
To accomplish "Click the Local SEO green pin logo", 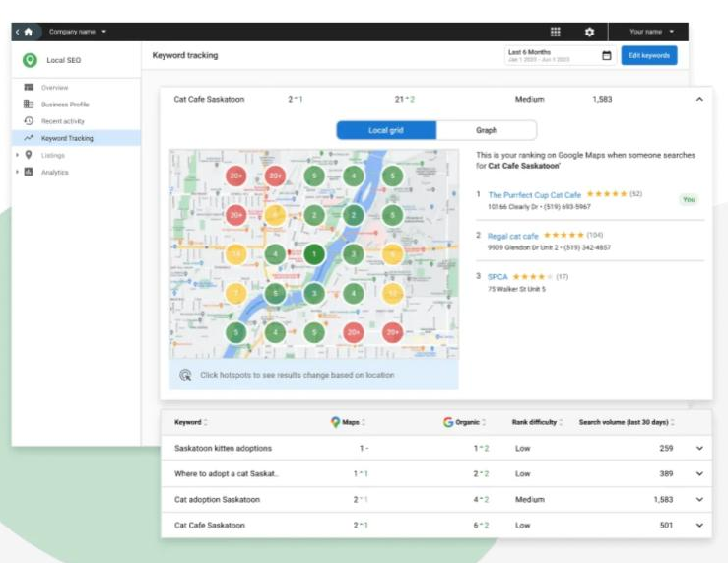I will [31, 60].
